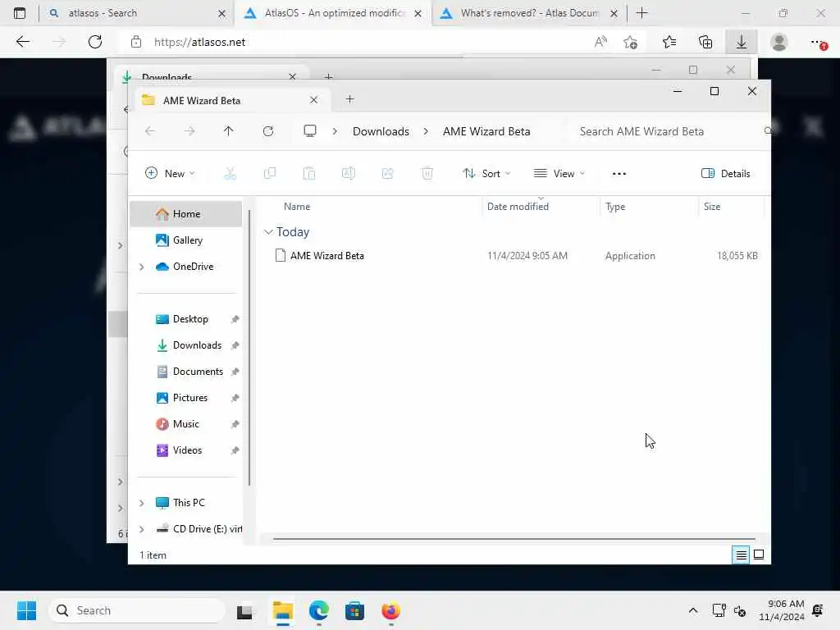This screenshot has height=630, width=840.
Task: Switch to the What's removed? Atlas Documentation tab
Action: pyautogui.click(x=528, y=13)
